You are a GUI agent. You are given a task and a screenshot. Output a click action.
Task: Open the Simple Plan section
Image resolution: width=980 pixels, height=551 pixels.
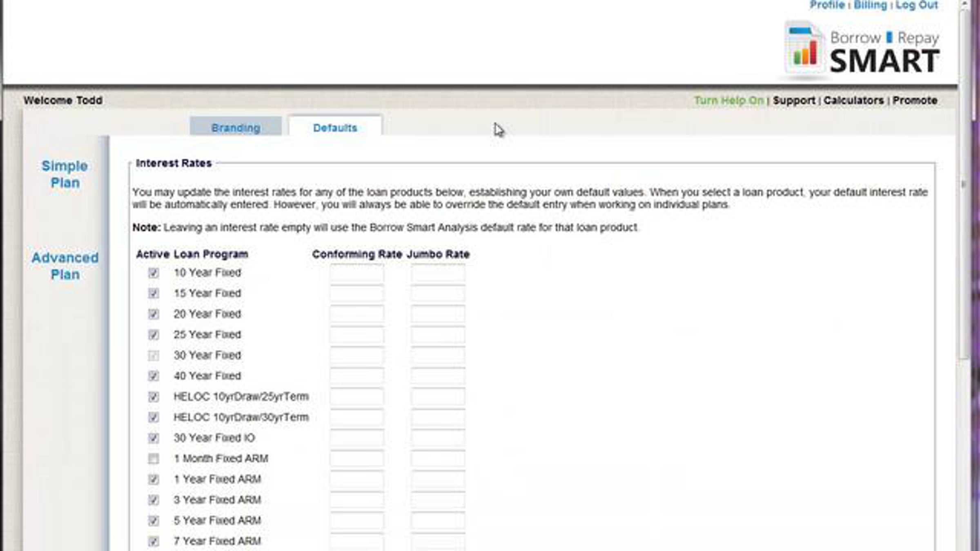pyautogui.click(x=65, y=174)
